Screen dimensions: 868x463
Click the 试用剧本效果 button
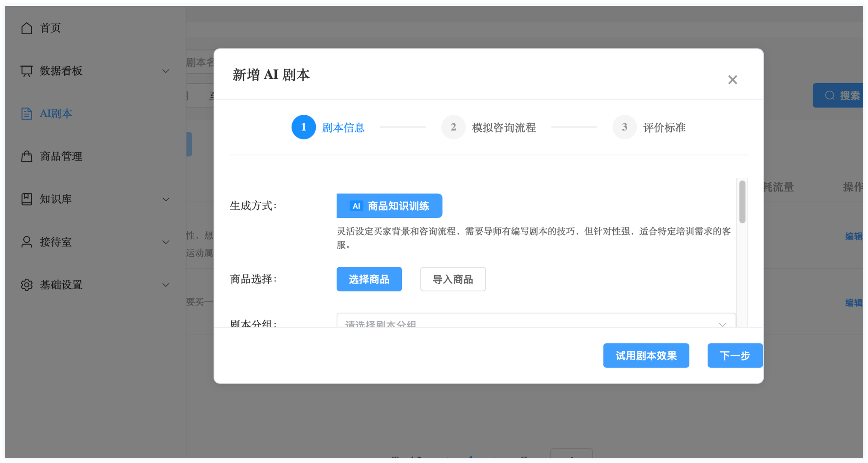pyautogui.click(x=646, y=355)
